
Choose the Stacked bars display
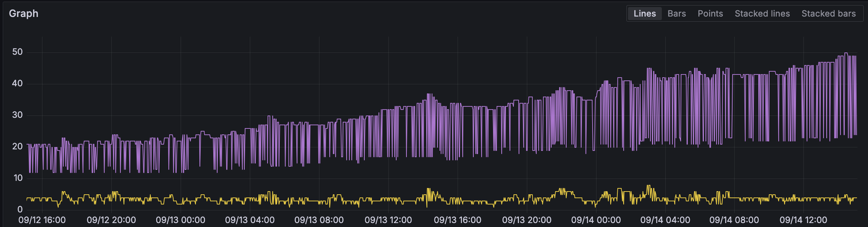(x=829, y=13)
